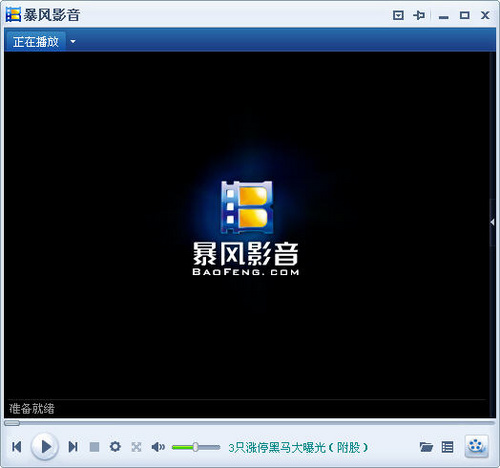Show the playlist via list icon
500x468 pixels.
447,447
